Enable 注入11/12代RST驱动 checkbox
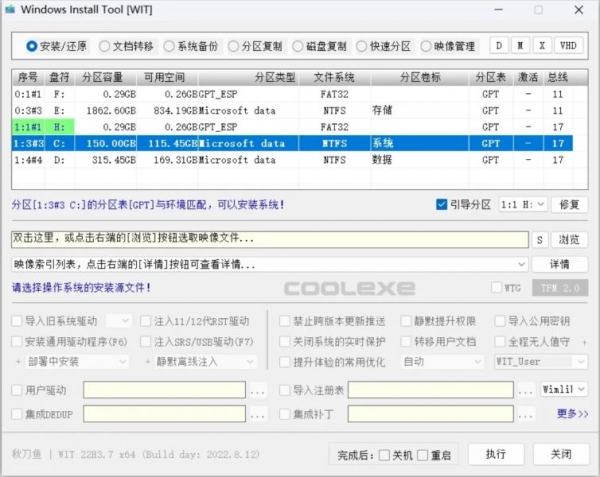Image resolution: width=600 pixels, height=477 pixels. 145,321
